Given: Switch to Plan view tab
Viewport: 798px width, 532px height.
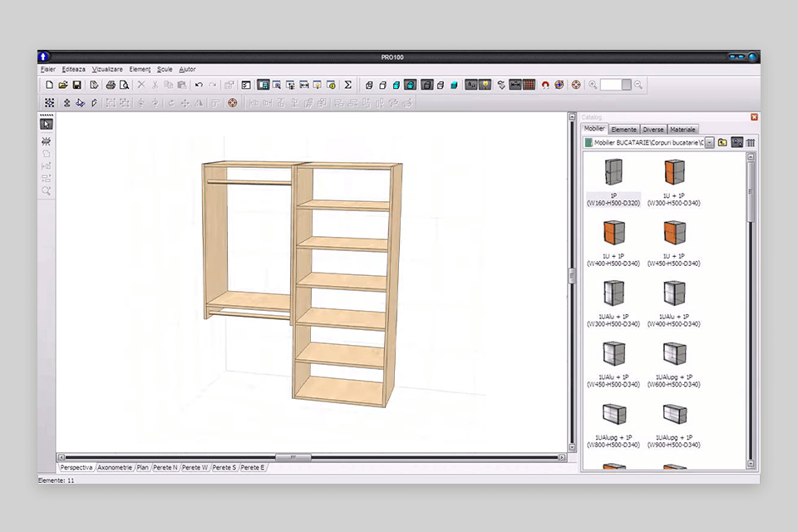Looking at the screenshot, I should click(142, 467).
